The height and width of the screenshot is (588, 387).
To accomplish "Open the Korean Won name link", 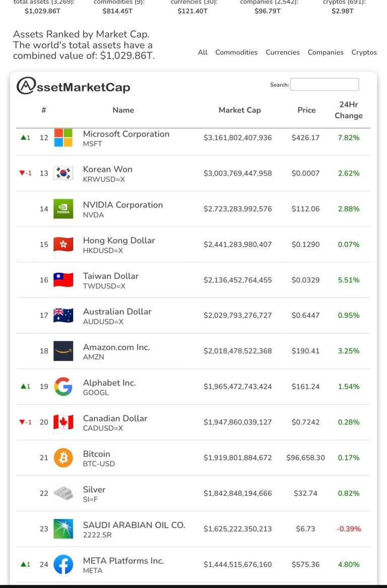I will [107, 169].
